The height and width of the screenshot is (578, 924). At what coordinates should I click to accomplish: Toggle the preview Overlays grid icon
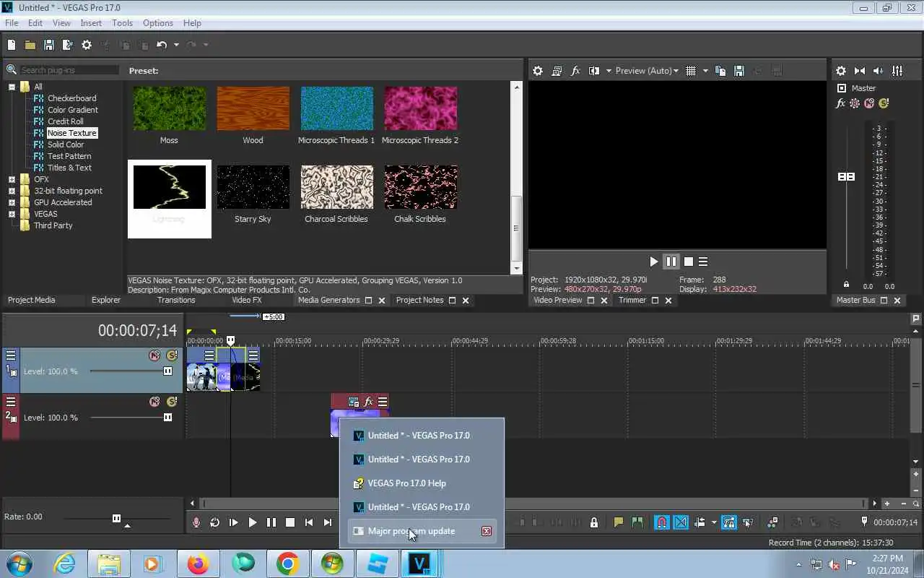[x=691, y=71]
